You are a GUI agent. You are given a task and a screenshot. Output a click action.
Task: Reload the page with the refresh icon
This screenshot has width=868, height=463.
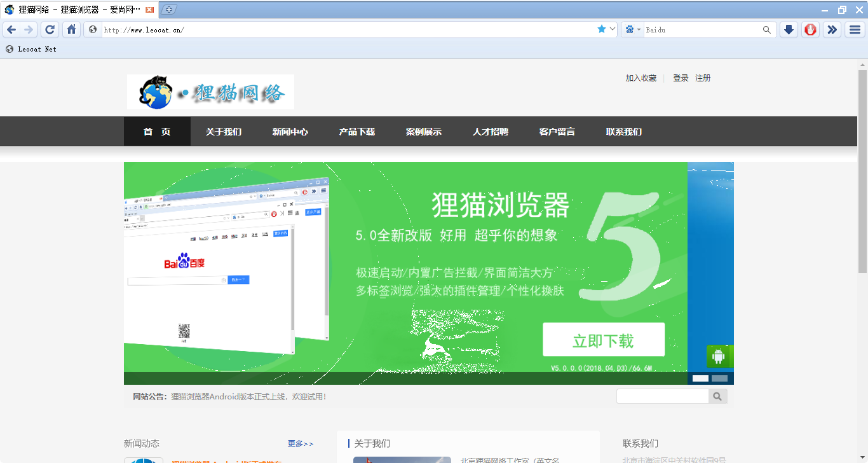(50, 30)
